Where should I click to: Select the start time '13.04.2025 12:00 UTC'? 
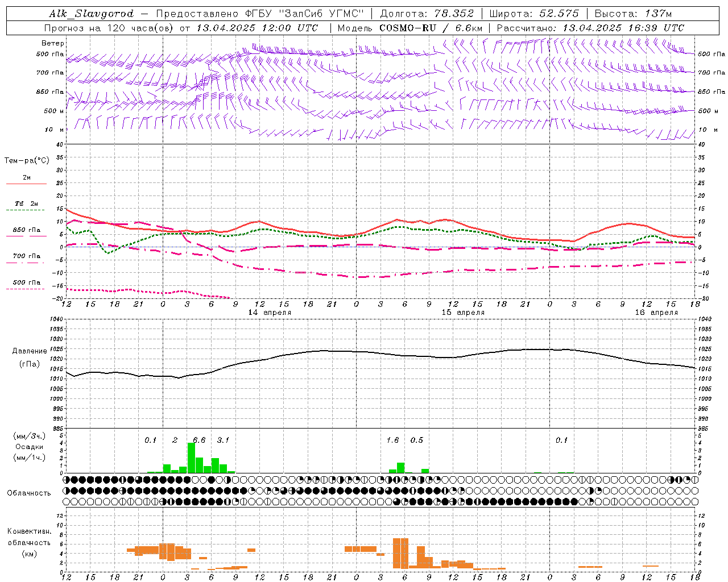pos(257,28)
